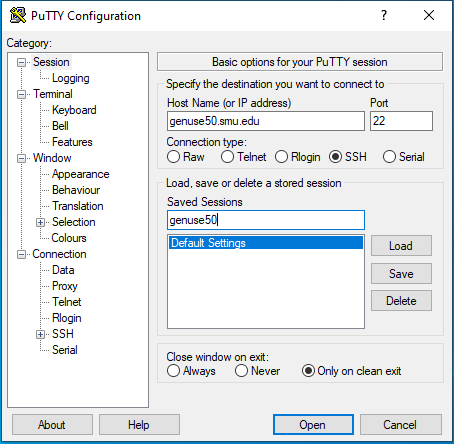This screenshot has height=444, width=454.
Task: Click the Host Name input field
Action: coord(266,121)
